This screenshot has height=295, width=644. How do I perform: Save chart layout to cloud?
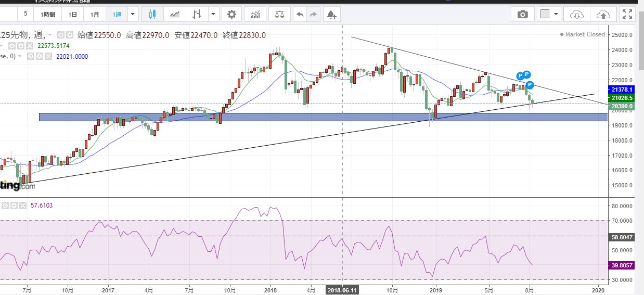point(603,14)
